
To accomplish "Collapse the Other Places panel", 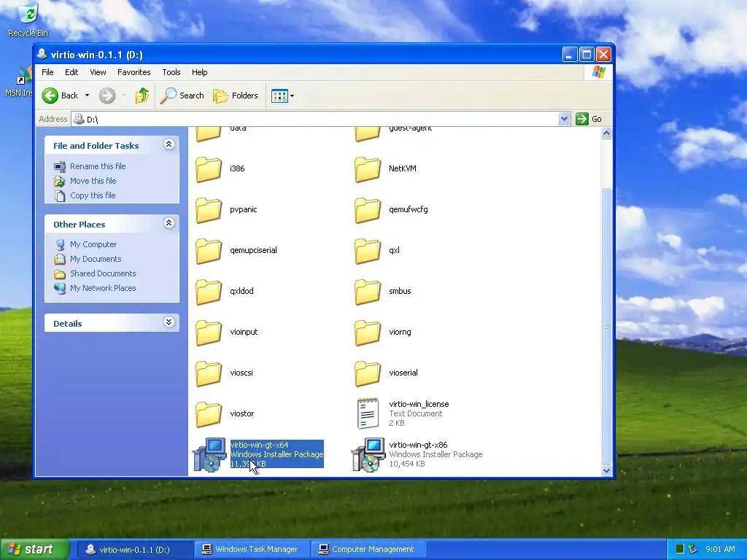I will coord(169,223).
